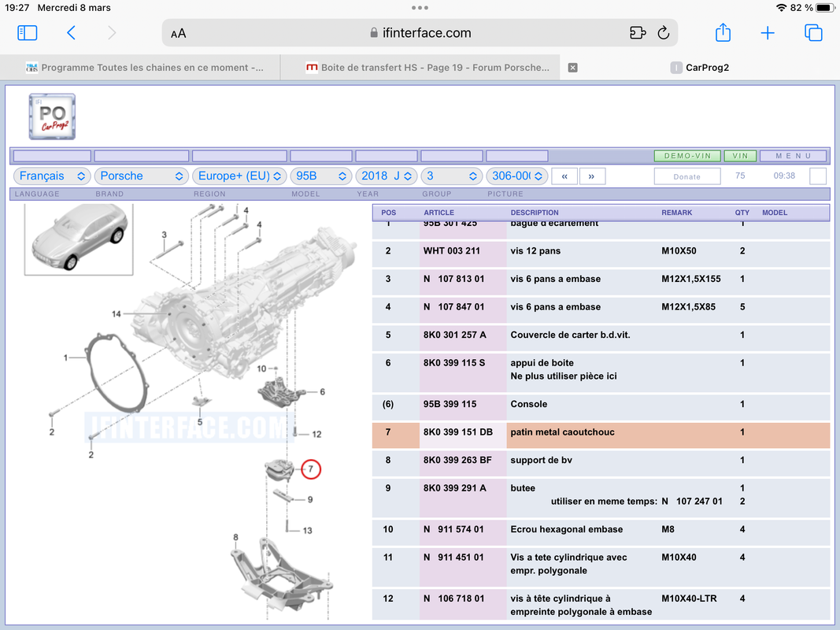Open the 2018 J year dropdown
The height and width of the screenshot is (630, 840).
387,176
